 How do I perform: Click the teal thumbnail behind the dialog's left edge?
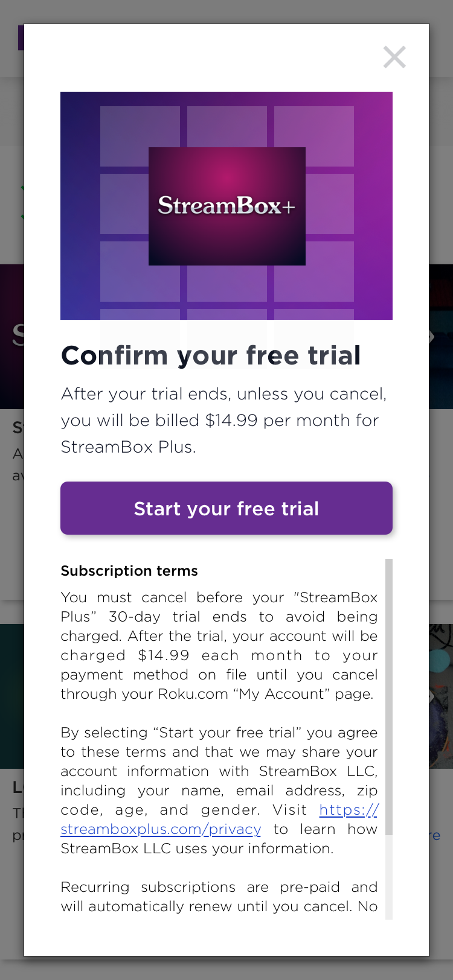12,694
